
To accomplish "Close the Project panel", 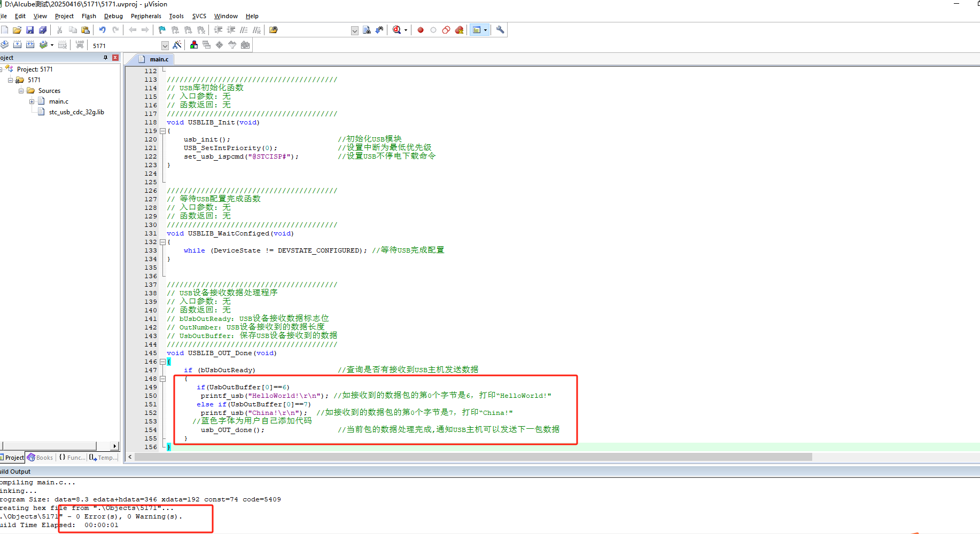I will point(115,58).
